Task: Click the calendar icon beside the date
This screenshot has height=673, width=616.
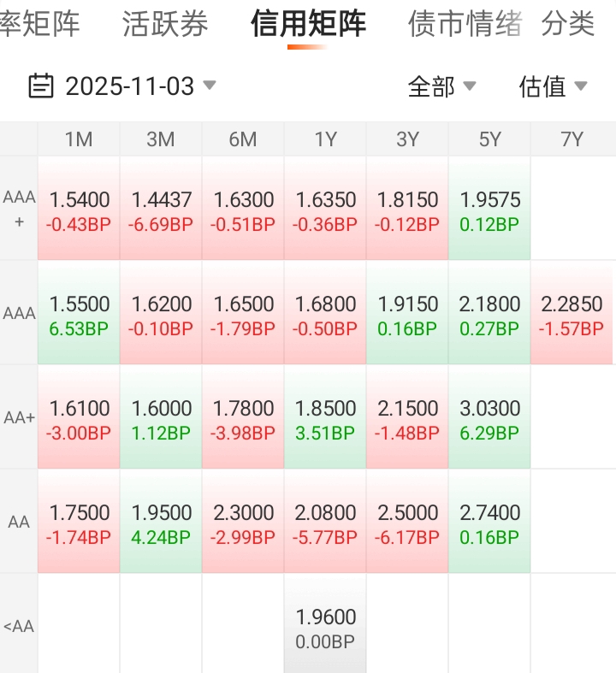Action: coord(40,86)
